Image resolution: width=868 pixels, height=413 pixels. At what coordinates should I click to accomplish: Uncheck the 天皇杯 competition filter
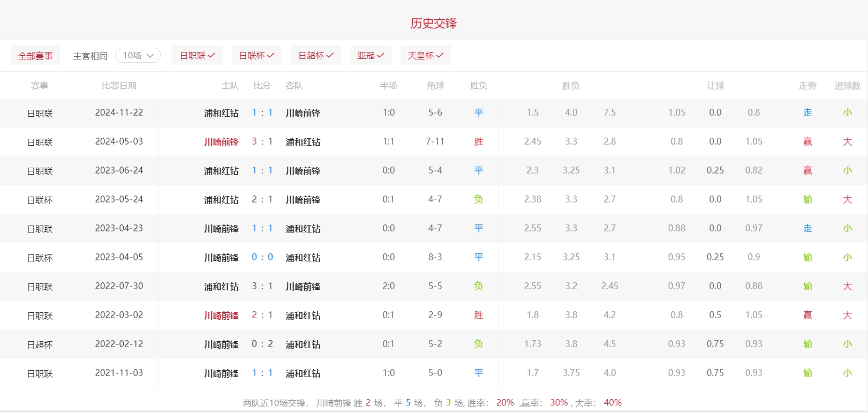tap(426, 56)
